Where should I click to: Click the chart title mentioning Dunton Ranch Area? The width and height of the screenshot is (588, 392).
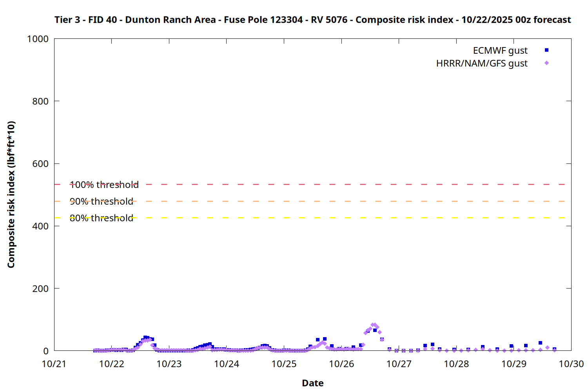coord(312,20)
